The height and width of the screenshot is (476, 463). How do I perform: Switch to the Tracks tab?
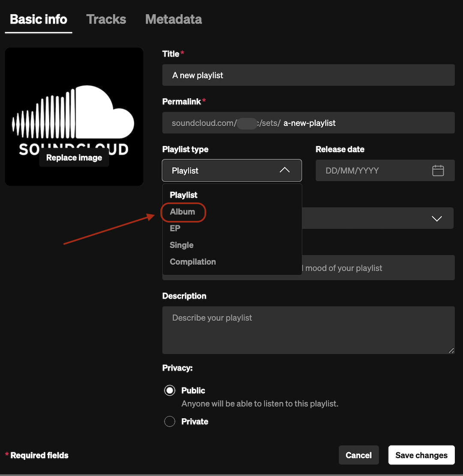pos(106,19)
